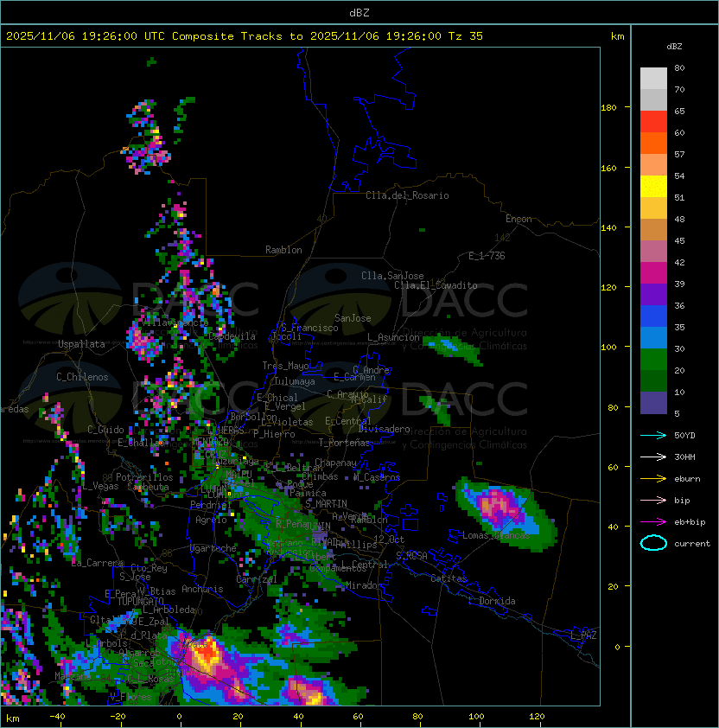Click the Chapanay map label
This screenshot has width=719, height=728.
[335, 463]
